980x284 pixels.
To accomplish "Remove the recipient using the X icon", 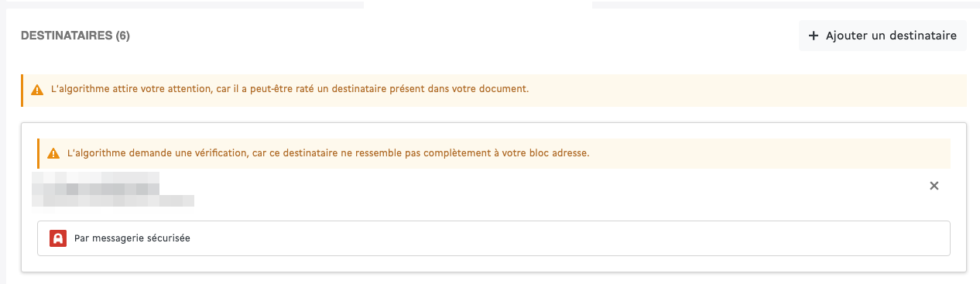I will coord(934,186).
